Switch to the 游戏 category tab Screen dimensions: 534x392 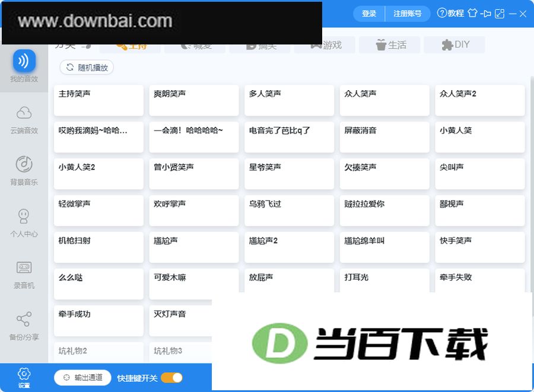point(325,45)
